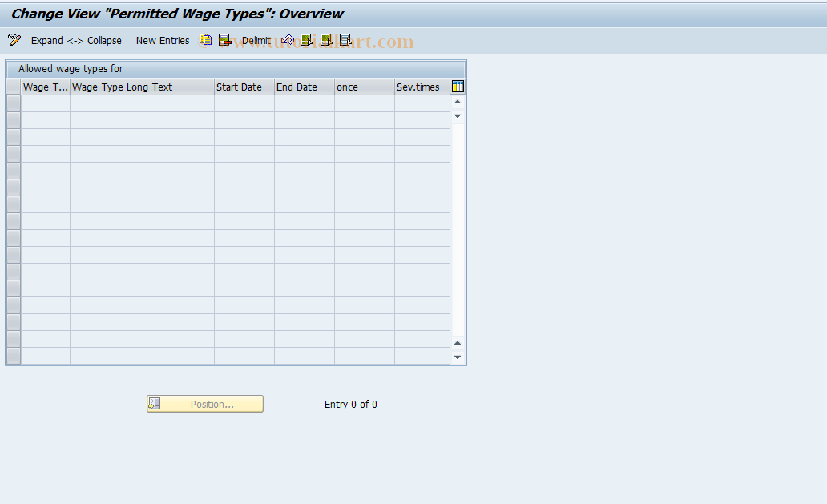Click the 'Entry 0 of 0' text

pyautogui.click(x=351, y=405)
